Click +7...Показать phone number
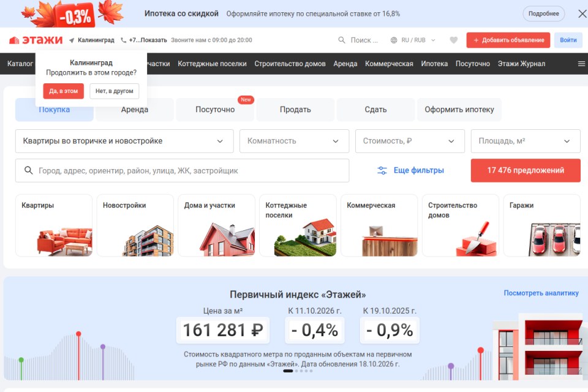Screen dimensions: 588x392 point(148,40)
